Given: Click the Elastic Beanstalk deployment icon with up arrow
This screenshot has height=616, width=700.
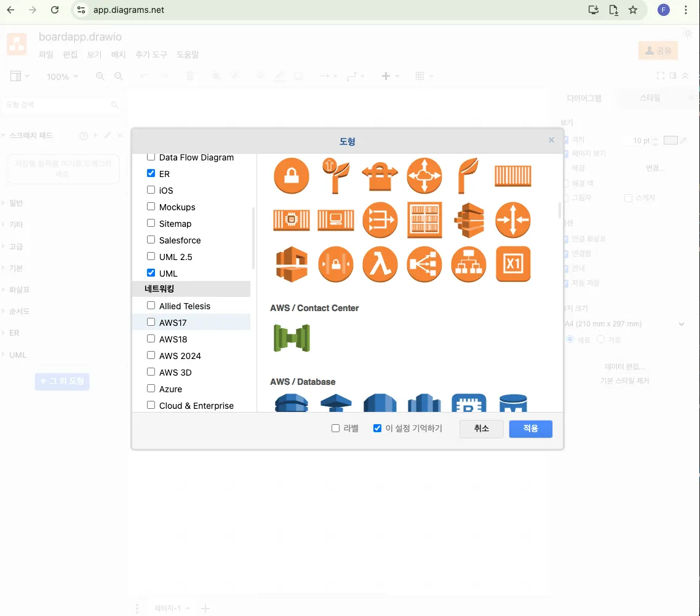Looking at the screenshot, I should (336, 176).
